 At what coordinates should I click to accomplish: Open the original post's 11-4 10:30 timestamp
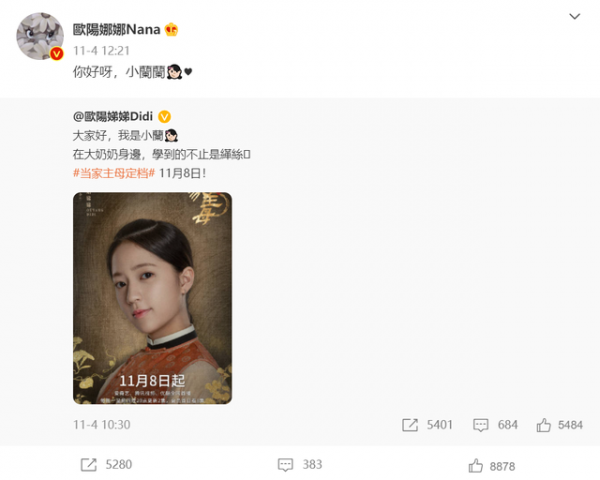point(102,424)
